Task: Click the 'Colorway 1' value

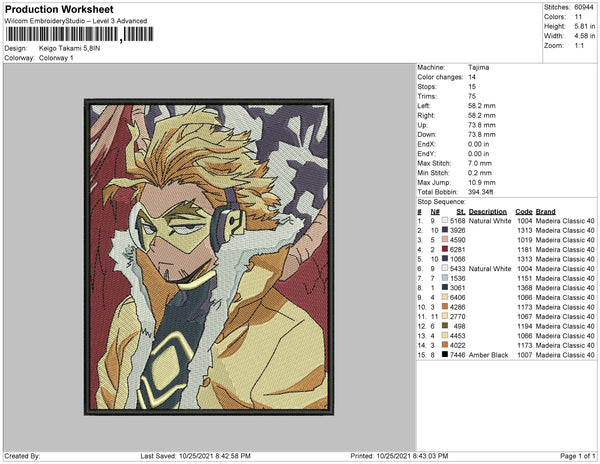Action: 56,58
